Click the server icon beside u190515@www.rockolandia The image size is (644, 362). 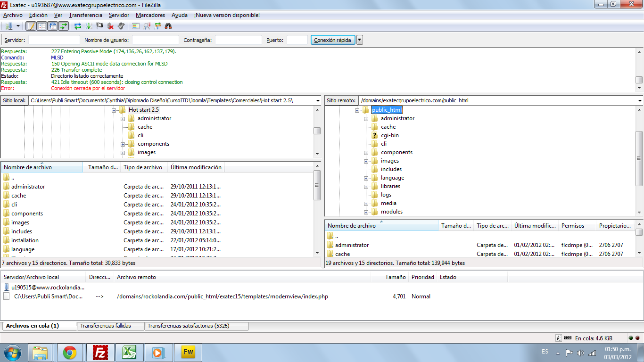point(7,287)
